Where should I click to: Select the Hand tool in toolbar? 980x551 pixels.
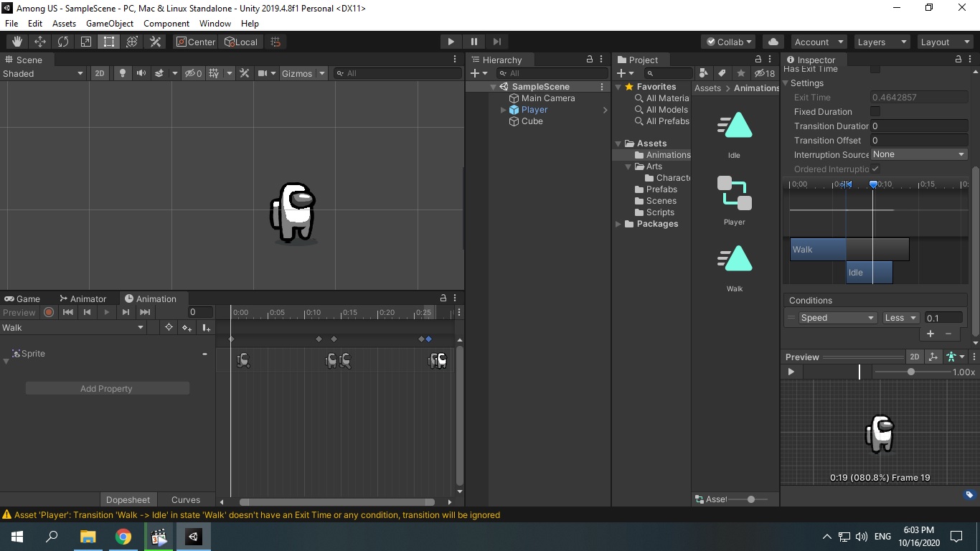17,42
